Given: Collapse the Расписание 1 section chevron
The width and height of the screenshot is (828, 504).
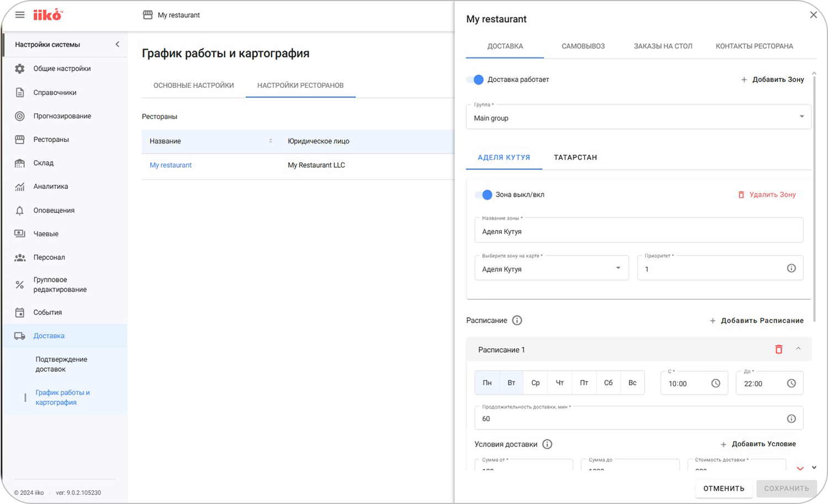Looking at the screenshot, I should tap(798, 349).
